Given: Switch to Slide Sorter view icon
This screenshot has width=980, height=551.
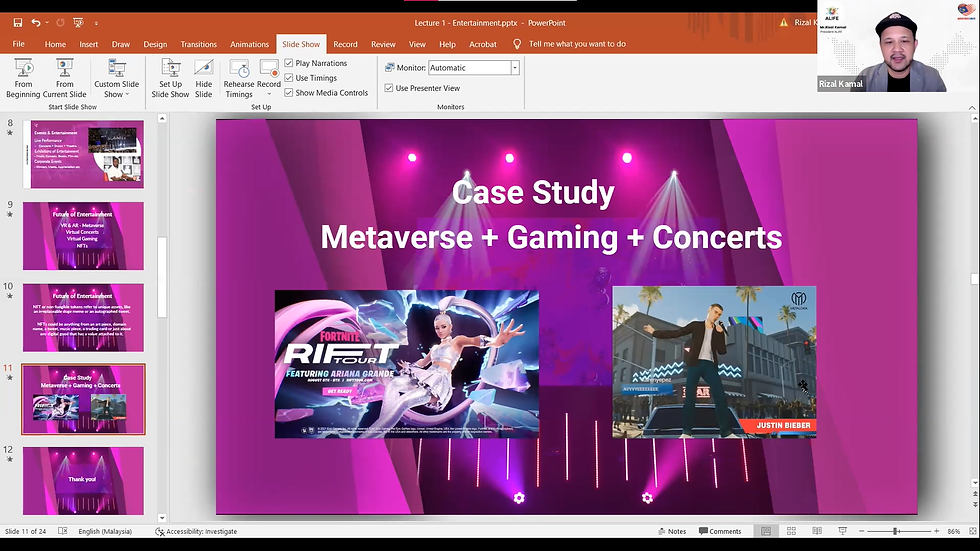Looking at the screenshot, I should (791, 531).
